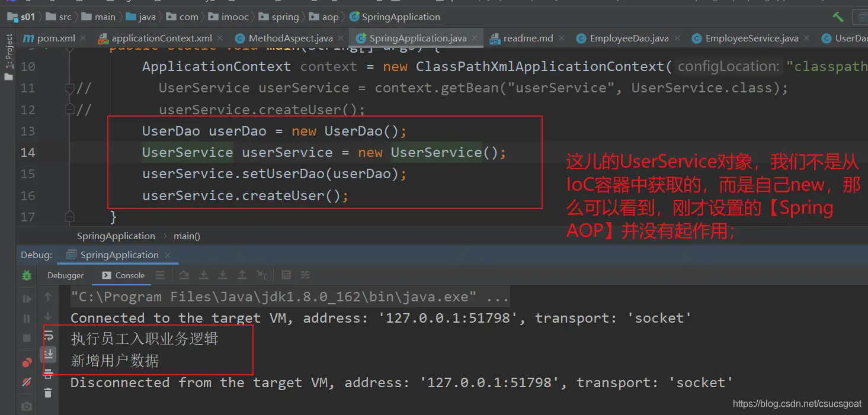Click SpringApplication class in navigation bar
868x415 pixels.
(x=395, y=17)
